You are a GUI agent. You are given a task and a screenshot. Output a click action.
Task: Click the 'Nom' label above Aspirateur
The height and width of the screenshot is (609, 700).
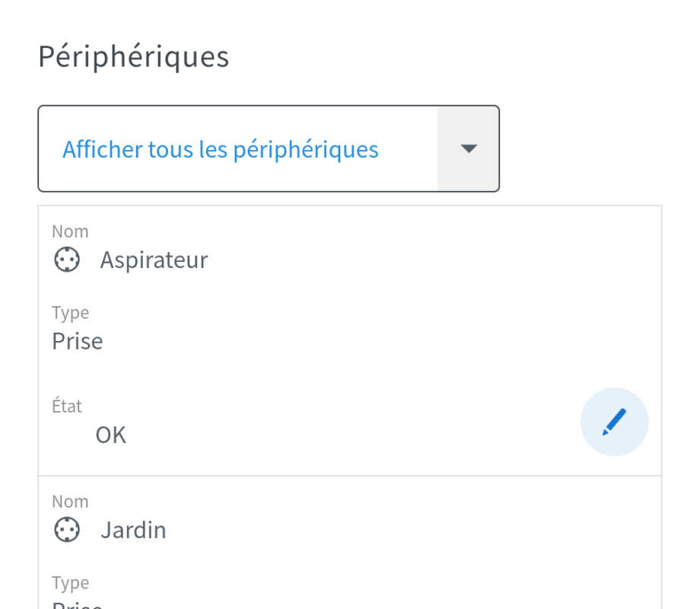point(70,231)
